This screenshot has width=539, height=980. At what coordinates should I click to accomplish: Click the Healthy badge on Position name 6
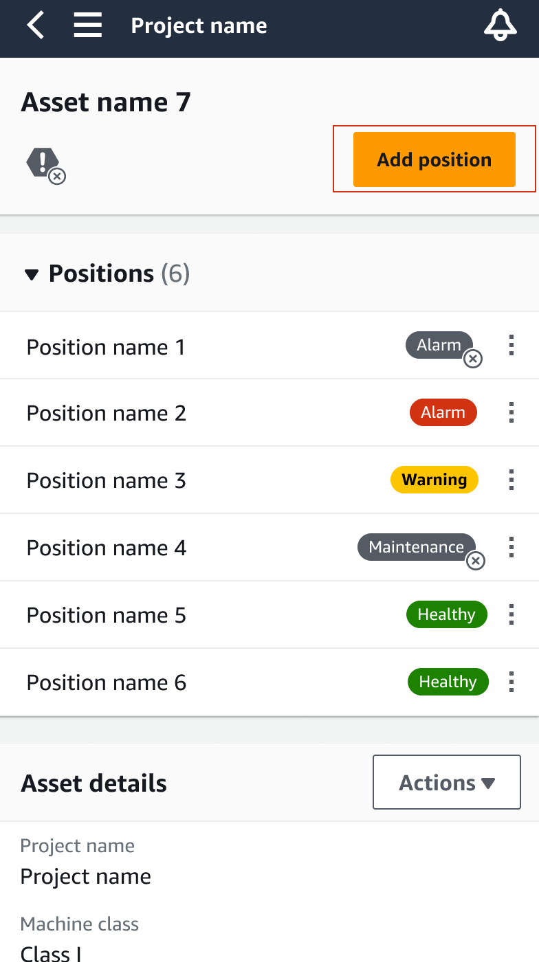click(x=448, y=682)
